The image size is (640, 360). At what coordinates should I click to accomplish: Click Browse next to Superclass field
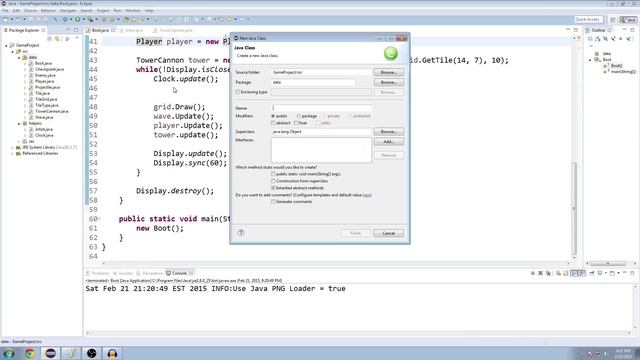(389, 132)
